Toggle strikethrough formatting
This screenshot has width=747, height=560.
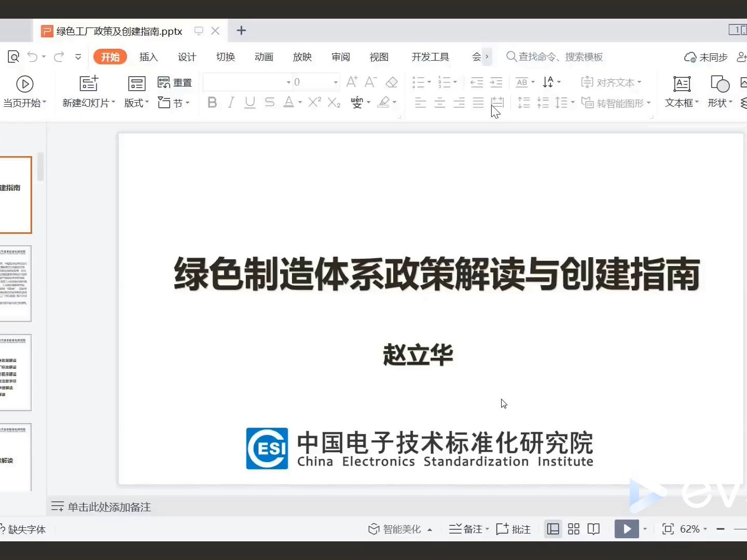pos(269,102)
